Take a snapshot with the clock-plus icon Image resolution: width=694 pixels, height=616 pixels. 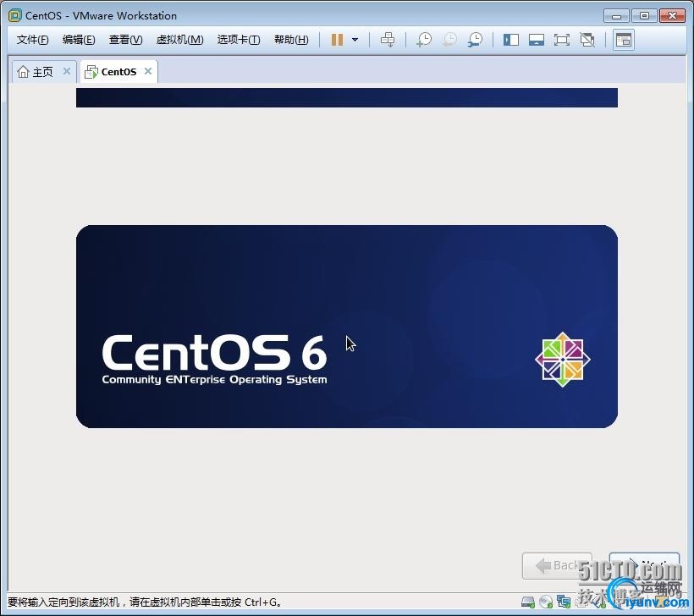[x=424, y=40]
